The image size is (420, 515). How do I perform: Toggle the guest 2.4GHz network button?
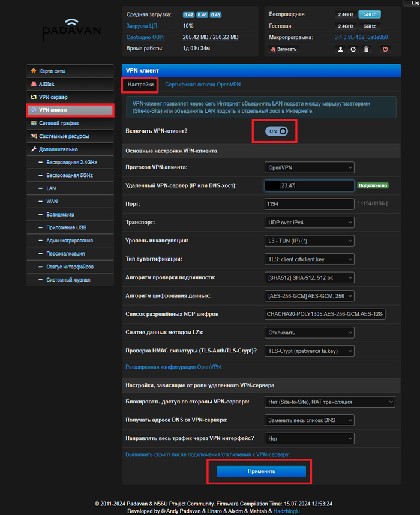pos(346,26)
